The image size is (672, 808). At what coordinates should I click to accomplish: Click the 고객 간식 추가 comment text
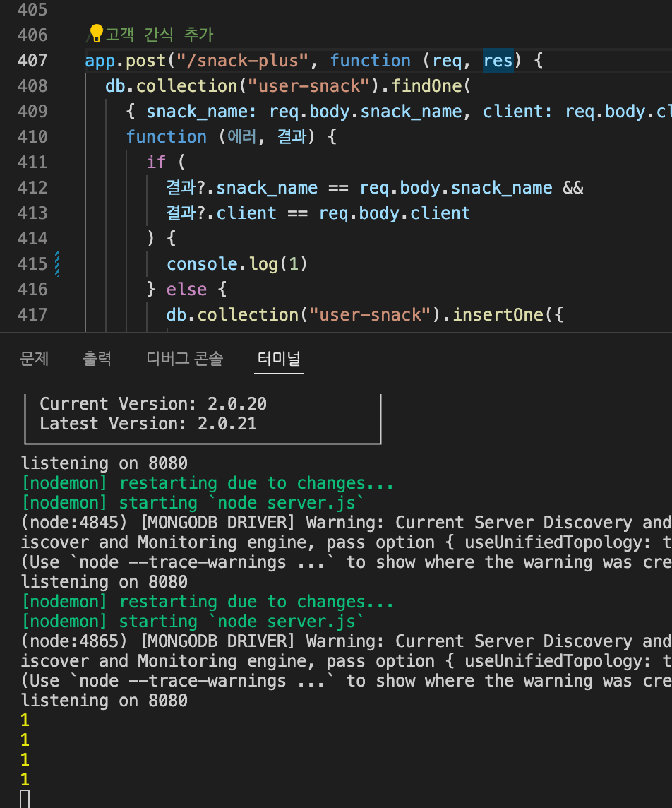click(x=160, y=35)
